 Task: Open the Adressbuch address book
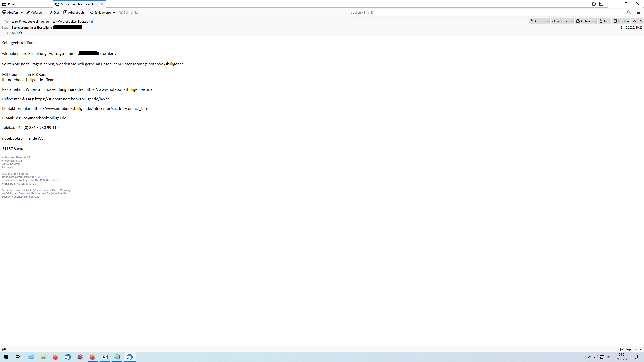[73, 12]
